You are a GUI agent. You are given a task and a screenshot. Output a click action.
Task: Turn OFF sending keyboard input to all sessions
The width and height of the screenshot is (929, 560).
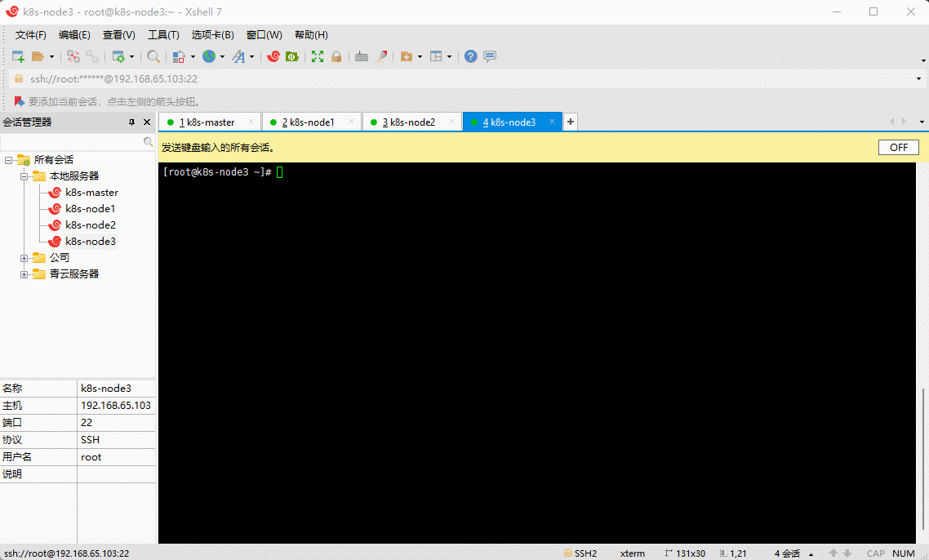point(898,148)
